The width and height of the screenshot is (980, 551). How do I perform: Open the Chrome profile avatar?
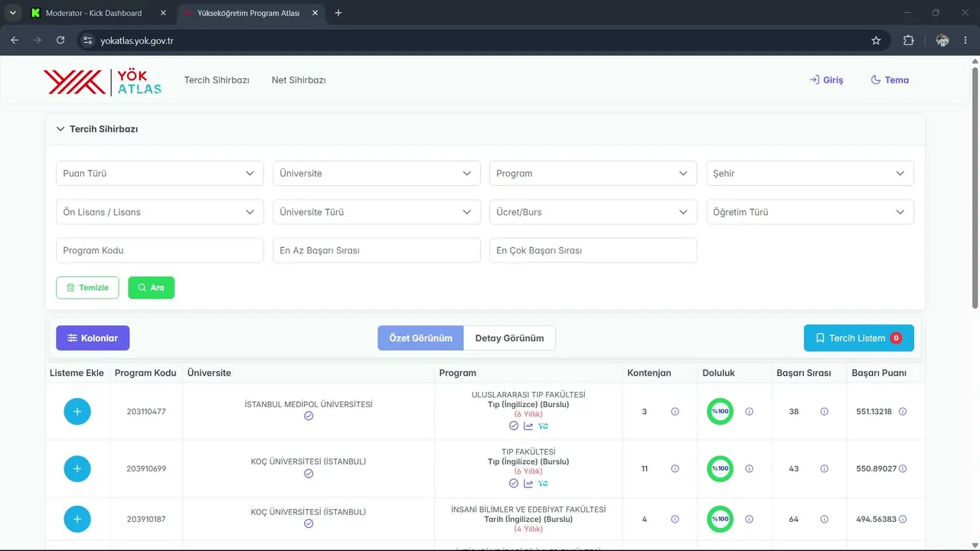(942, 41)
